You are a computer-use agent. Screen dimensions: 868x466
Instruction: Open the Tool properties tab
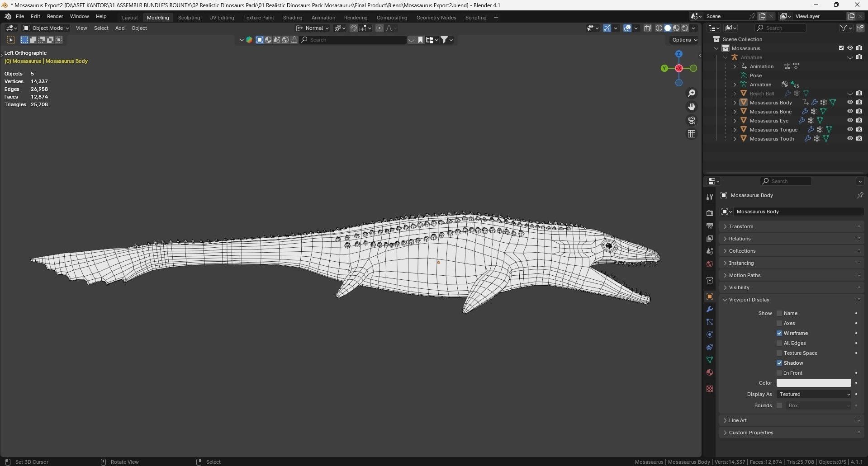(709, 197)
